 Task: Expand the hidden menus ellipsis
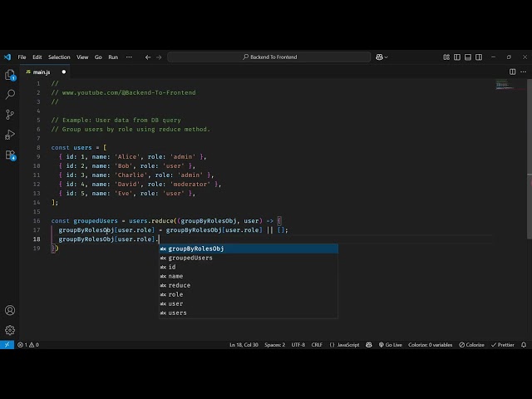click(129, 57)
